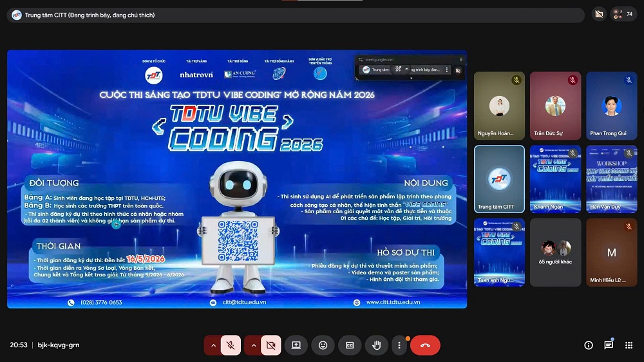
Task: Leave the call with red hang-up button
Action: (425, 345)
